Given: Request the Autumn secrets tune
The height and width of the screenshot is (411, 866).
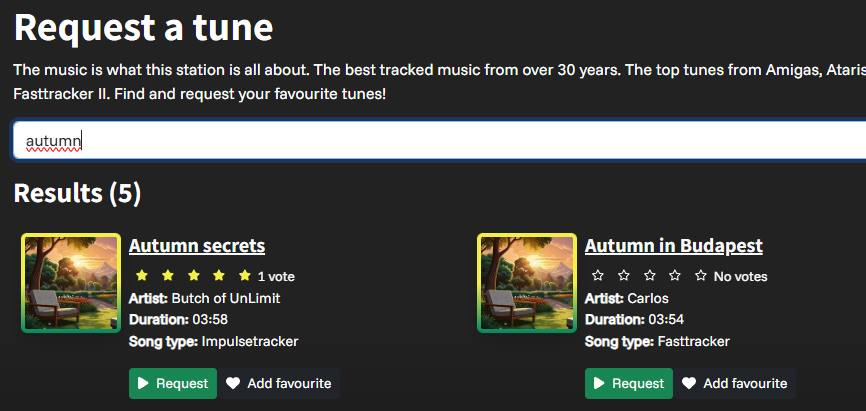Looking at the screenshot, I should [173, 383].
